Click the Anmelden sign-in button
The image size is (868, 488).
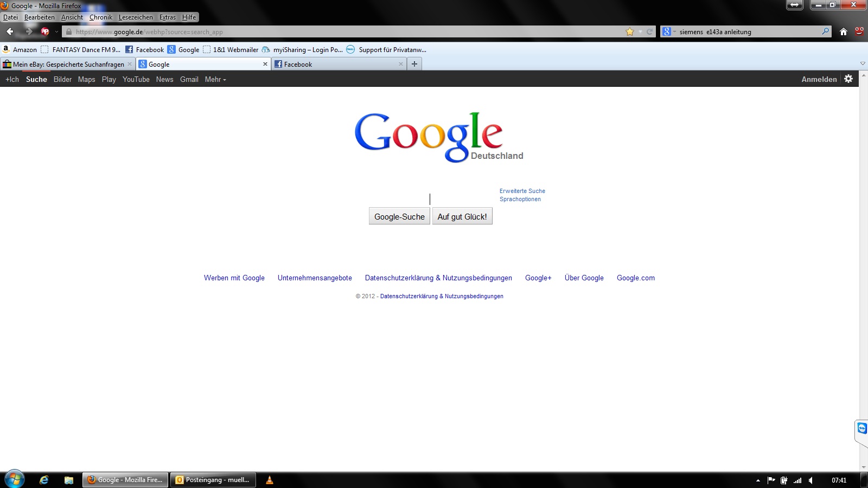[819, 79]
